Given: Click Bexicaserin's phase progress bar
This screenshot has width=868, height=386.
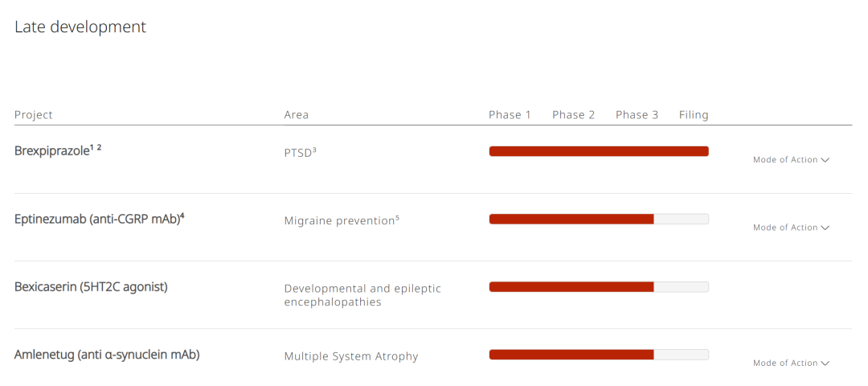Looking at the screenshot, I should tap(599, 286).
